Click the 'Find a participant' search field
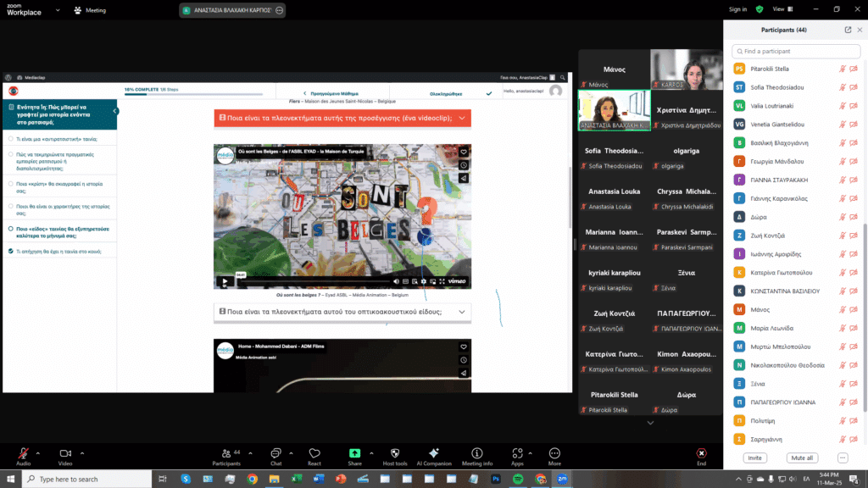 tap(796, 52)
